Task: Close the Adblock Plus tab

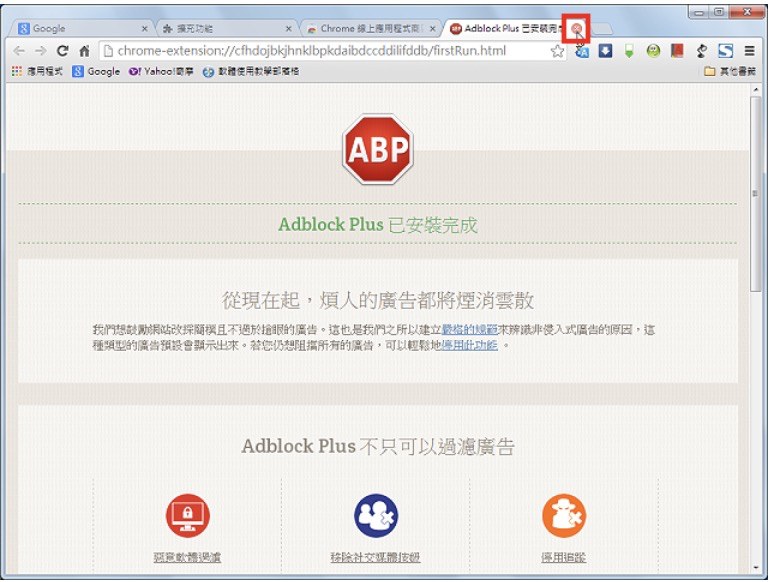Action: tap(578, 29)
